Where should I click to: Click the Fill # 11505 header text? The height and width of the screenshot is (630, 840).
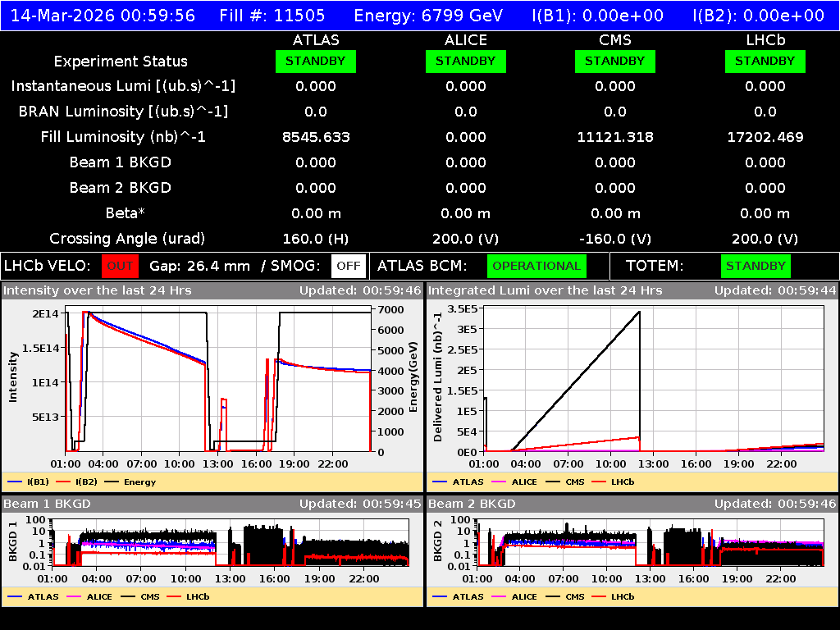pyautogui.click(x=272, y=16)
